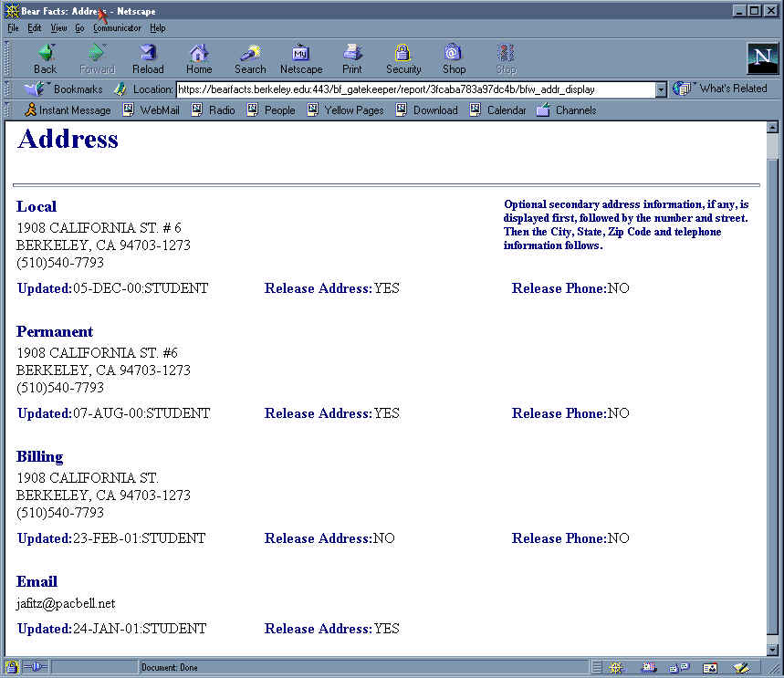The width and height of the screenshot is (784, 678).
Task: Click 'Updated:05-DEC-00:STUDENT' text
Action: pyautogui.click(x=112, y=288)
